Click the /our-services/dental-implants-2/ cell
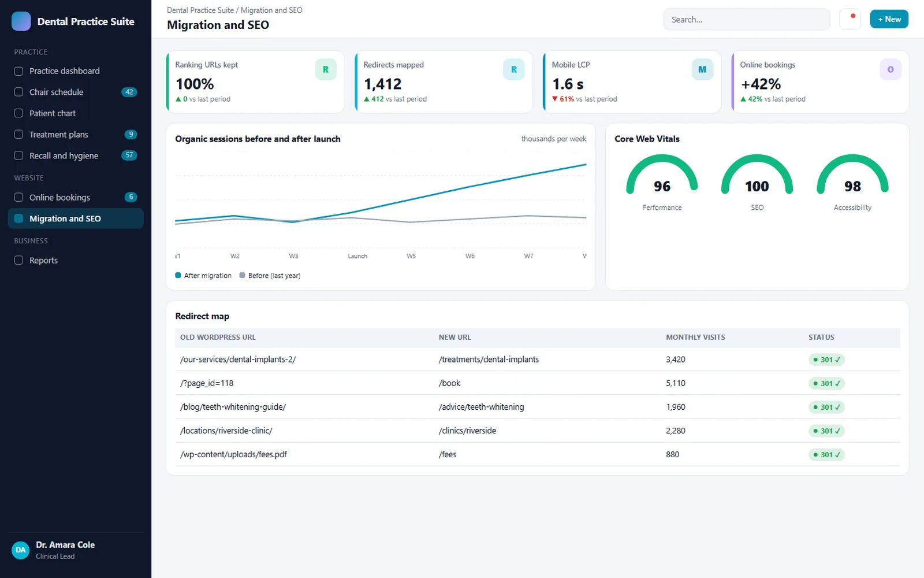 tap(238, 360)
